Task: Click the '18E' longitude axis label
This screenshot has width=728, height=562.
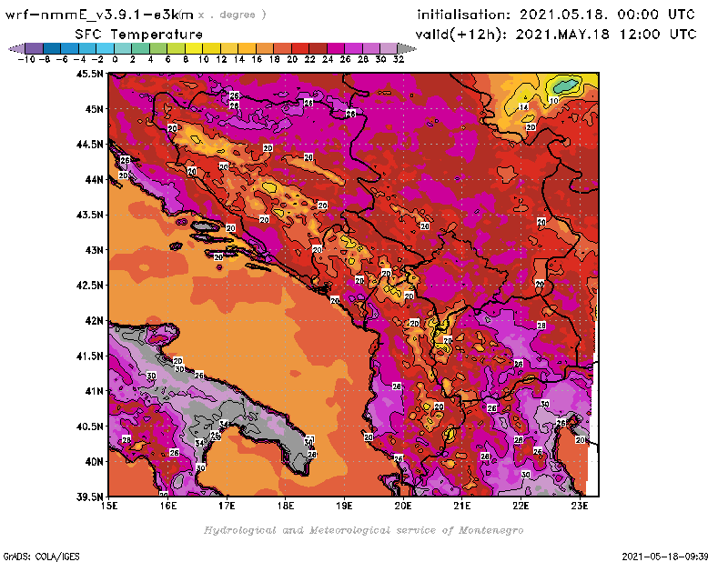Action: click(286, 506)
